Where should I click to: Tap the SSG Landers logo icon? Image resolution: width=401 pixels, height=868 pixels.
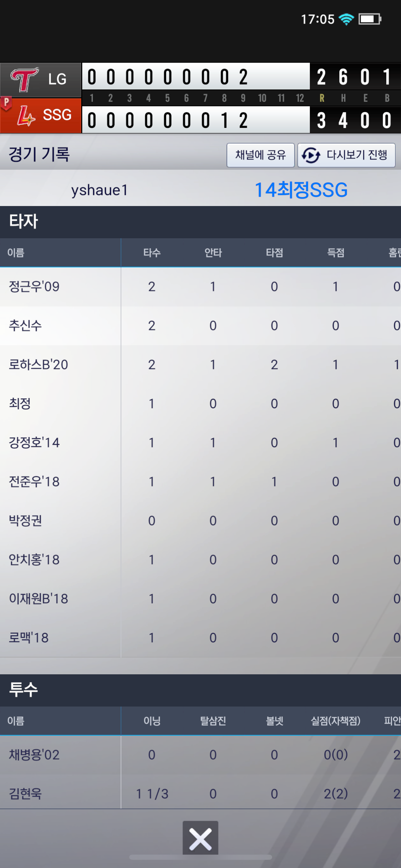[26, 116]
